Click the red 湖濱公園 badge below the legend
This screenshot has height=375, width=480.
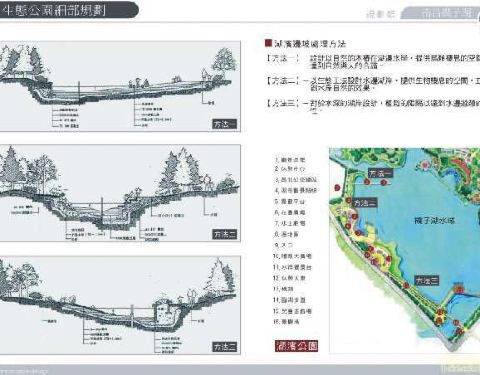point(296,346)
